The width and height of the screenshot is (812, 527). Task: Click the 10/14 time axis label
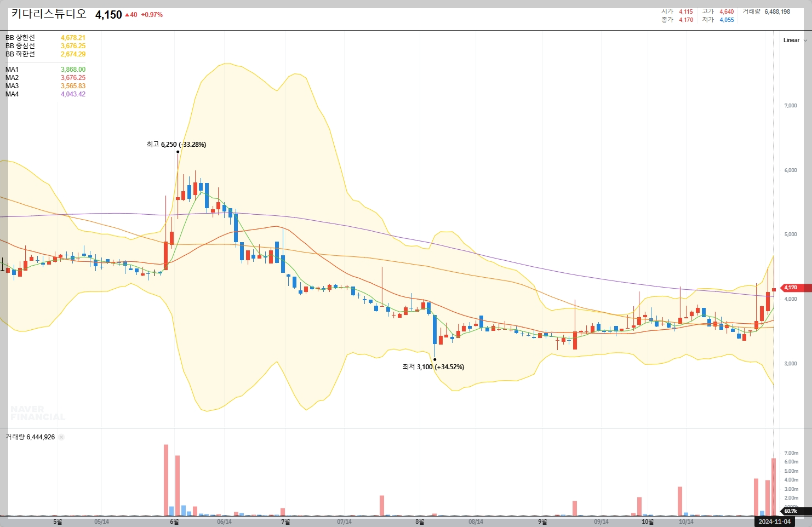pyautogui.click(x=686, y=522)
